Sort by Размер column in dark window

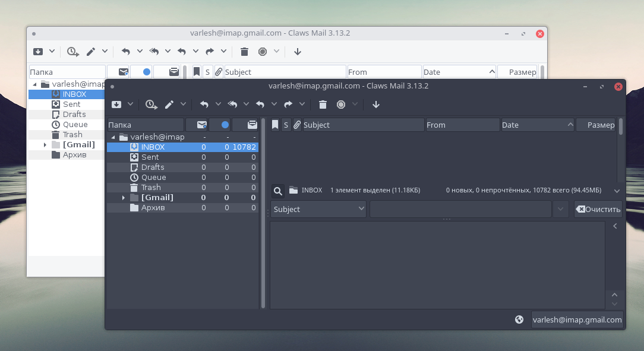click(x=595, y=125)
